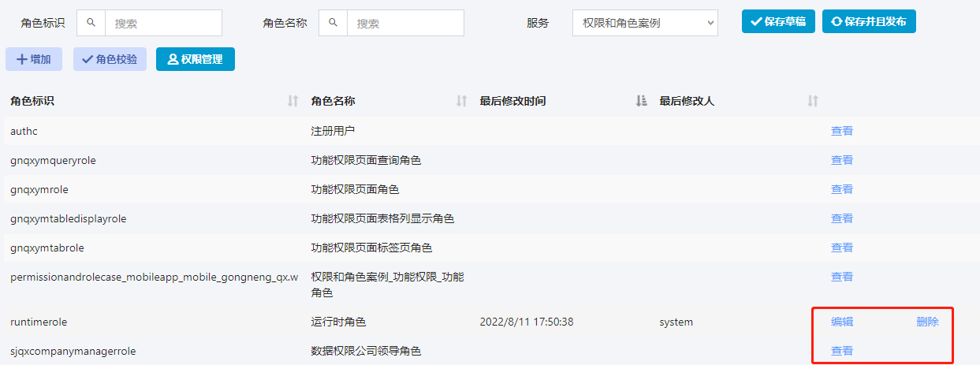View the authc role via 查看
The width and height of the screenshot is (980, 365).
click(841, 131)
